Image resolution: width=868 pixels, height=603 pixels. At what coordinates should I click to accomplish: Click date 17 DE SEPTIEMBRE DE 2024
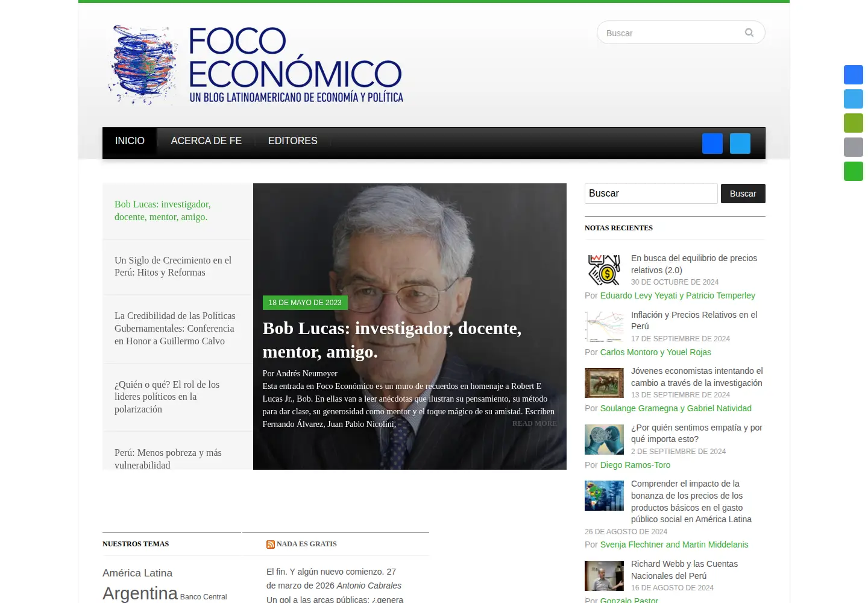click(681, 339)
